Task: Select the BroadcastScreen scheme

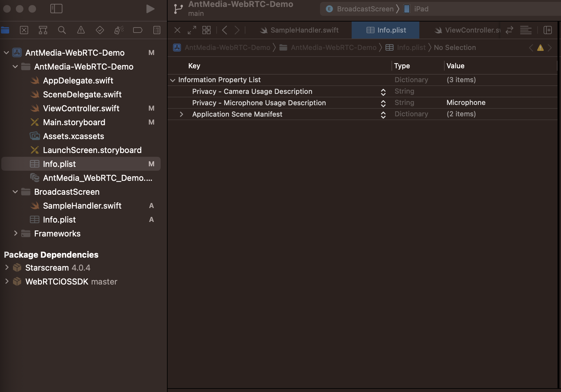Action: (x=360, y=9)
